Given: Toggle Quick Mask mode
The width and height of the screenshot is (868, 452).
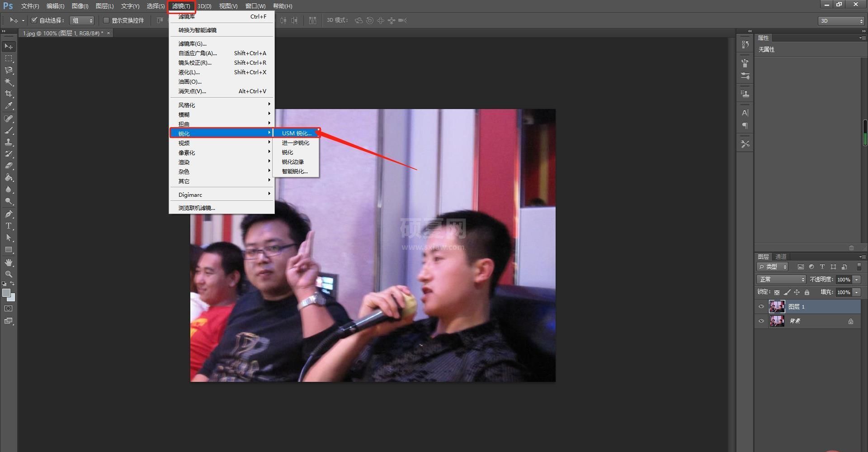Looking at the screenshot, I should [x=9, y=309].
